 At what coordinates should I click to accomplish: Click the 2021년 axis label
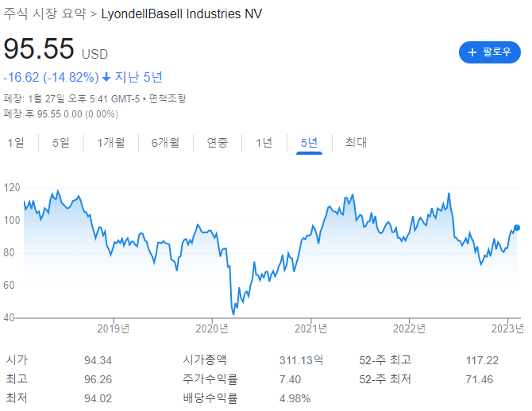(310, 328)
